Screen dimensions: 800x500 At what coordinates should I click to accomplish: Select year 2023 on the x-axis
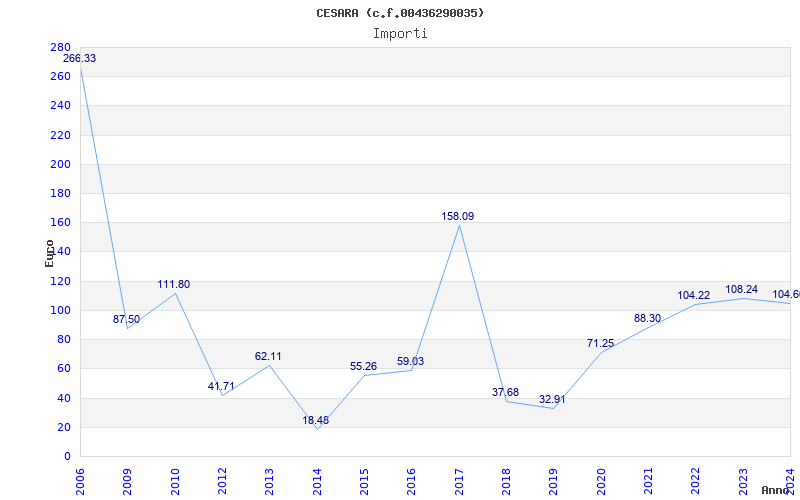[x=743, y=482]
